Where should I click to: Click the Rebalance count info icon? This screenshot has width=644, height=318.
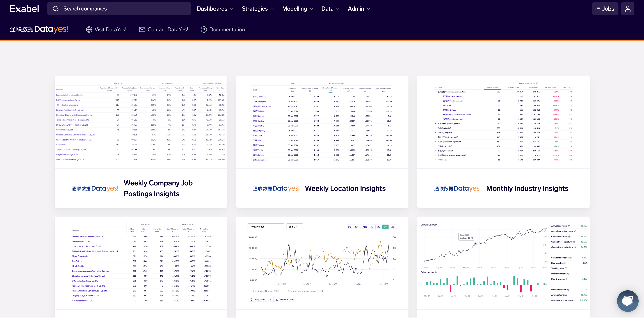(568, 290)
